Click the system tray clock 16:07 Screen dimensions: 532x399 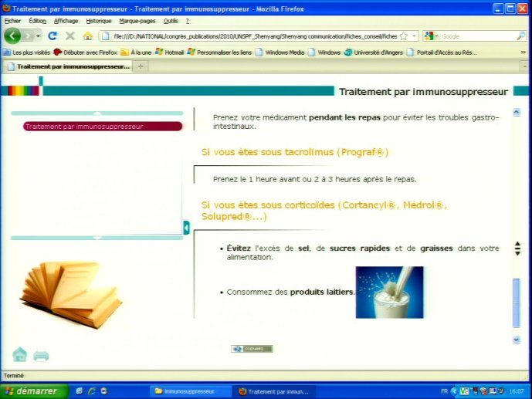[517, 391]
